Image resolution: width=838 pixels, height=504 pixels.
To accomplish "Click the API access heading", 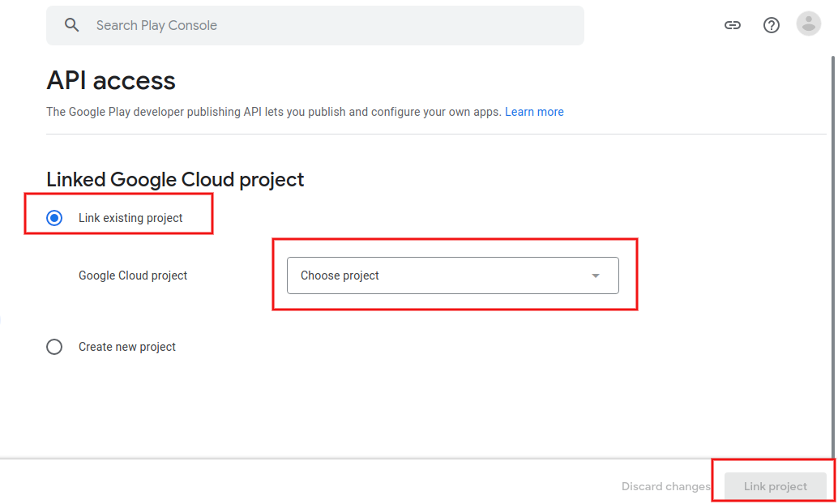I will [x=111, y=81].
